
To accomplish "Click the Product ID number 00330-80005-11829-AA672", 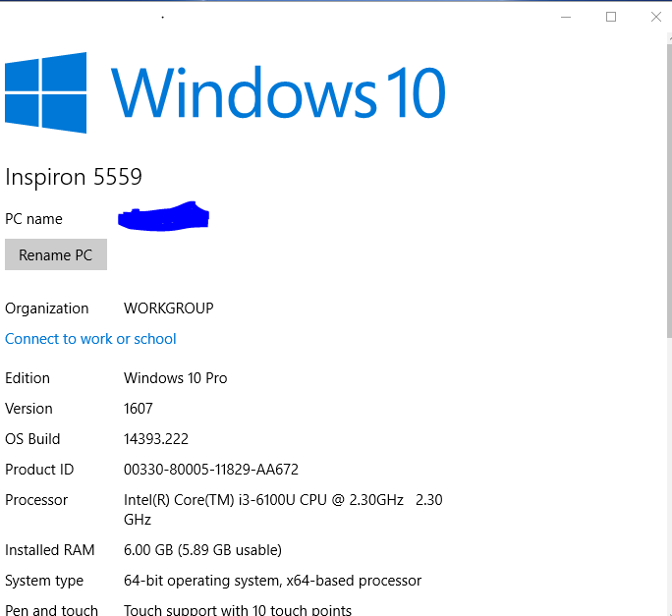I will click(x=210, y=470).
